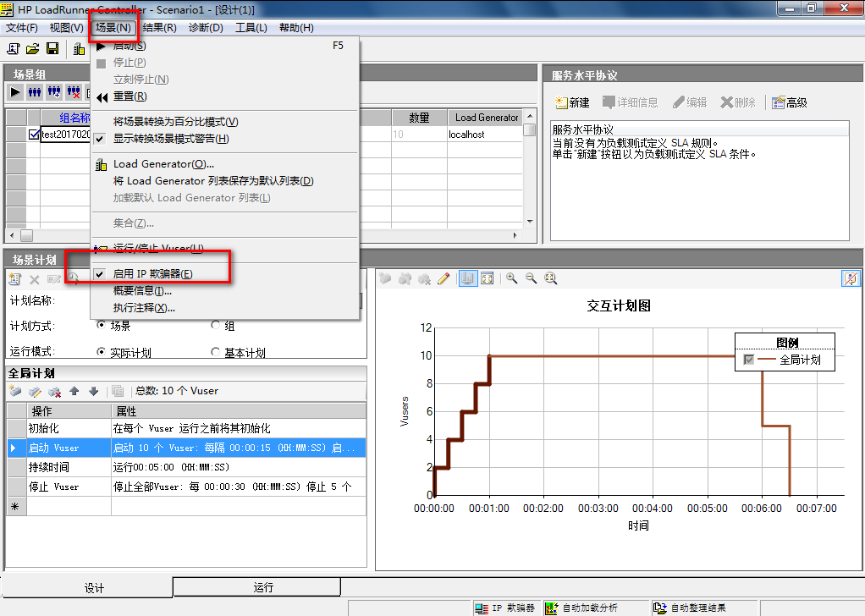Click the Open Scenario folder icon
Image resolution: width=865 pixels, height=616 pixels.
(32, 49)
